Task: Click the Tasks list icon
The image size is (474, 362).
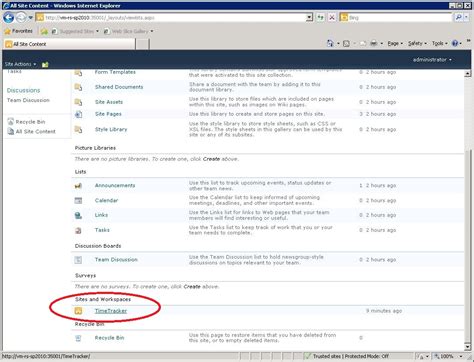Action: coord(78,230)
